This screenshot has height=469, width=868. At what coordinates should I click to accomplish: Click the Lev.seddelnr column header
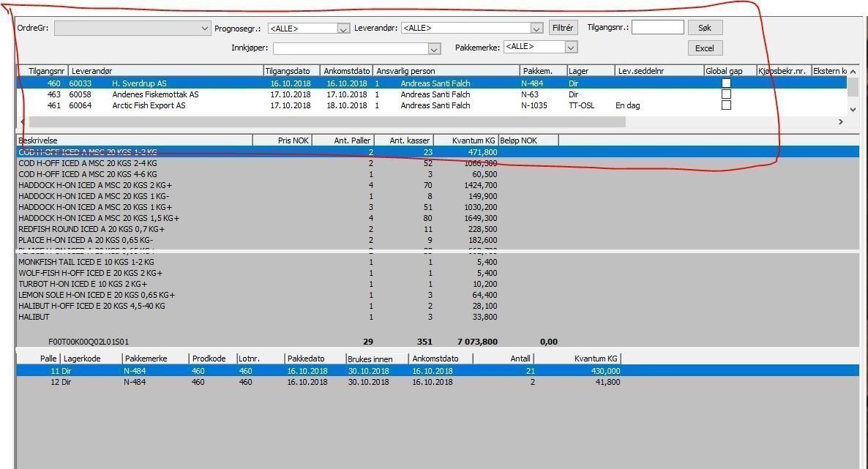tap(659, 71)
